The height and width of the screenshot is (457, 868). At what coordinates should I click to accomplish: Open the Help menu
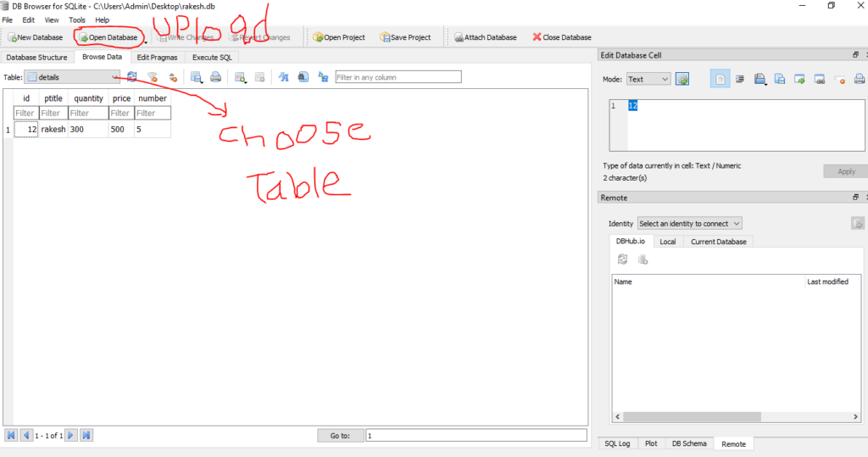103,20
